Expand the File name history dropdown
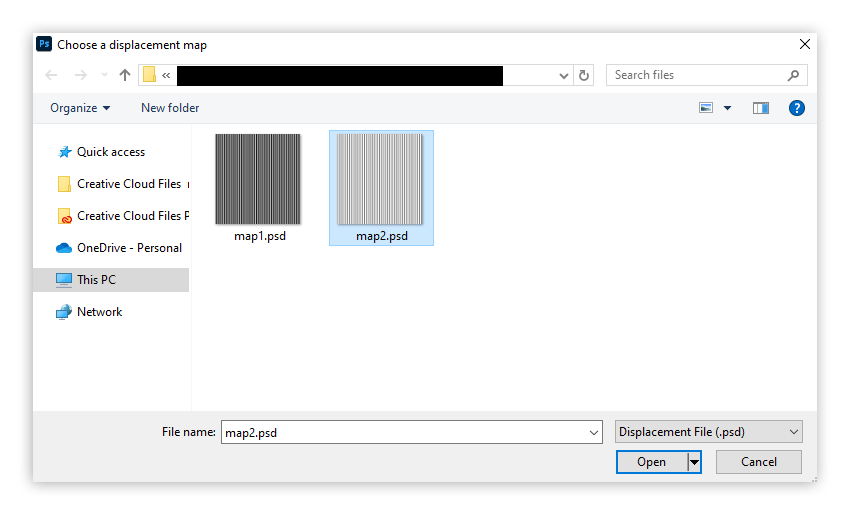This screenshot has height=516, width=850. tap(594, 433)
